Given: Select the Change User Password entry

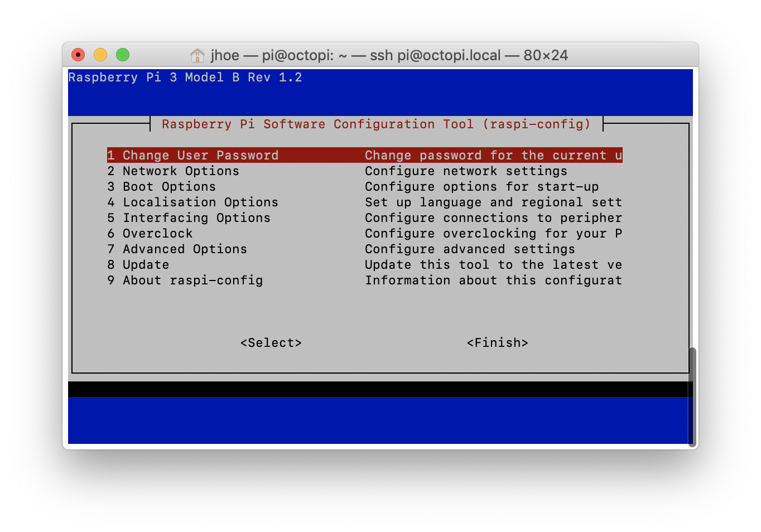Looking at the screenshot, I should pos(364,155).
